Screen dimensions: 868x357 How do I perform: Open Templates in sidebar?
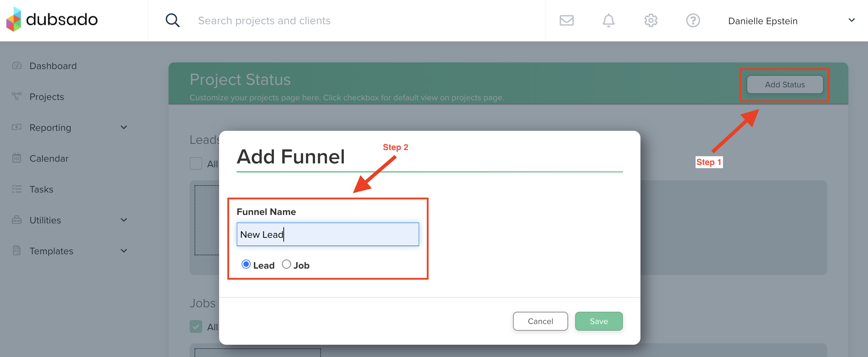51,251
